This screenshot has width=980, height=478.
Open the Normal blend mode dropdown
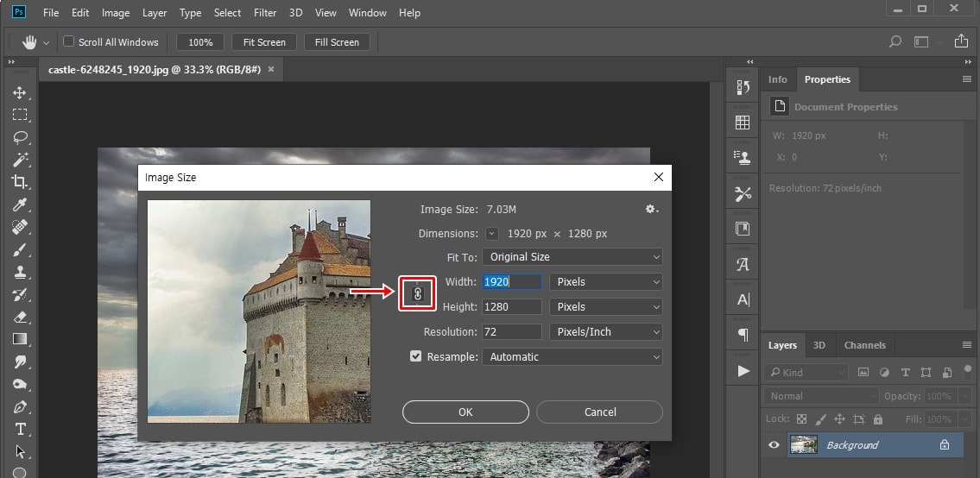(821, 395)
